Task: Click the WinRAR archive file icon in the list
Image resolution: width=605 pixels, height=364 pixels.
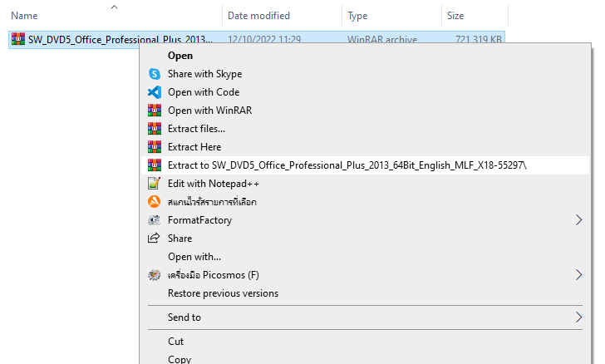Action: [x=18, y=39]
